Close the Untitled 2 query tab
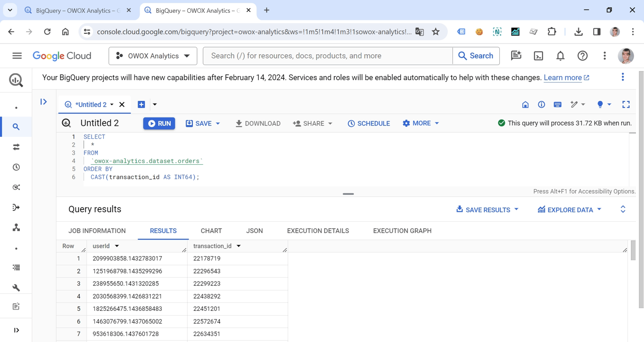The image size is (644, 342). click(x=122, y=105)
